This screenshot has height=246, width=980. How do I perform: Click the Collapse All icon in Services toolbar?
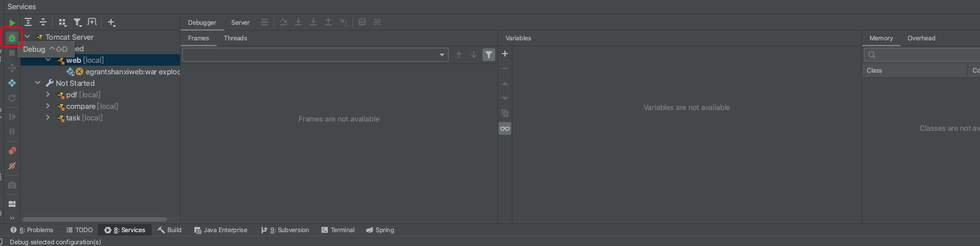[x=43, y=22]
